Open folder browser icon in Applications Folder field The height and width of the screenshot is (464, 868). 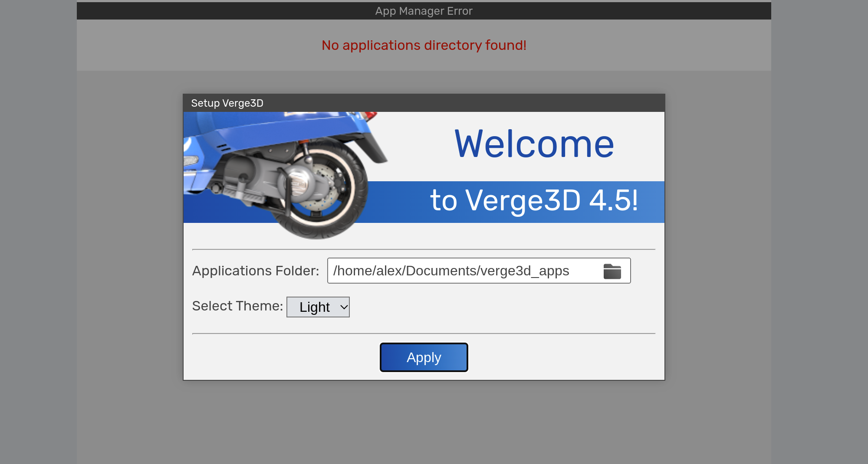612,271
